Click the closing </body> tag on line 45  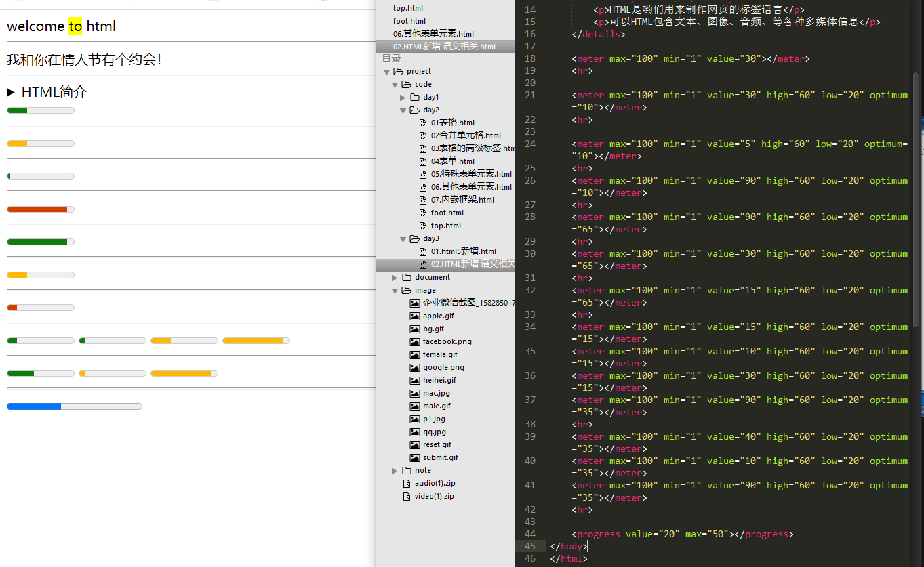[x=569, y=546]
